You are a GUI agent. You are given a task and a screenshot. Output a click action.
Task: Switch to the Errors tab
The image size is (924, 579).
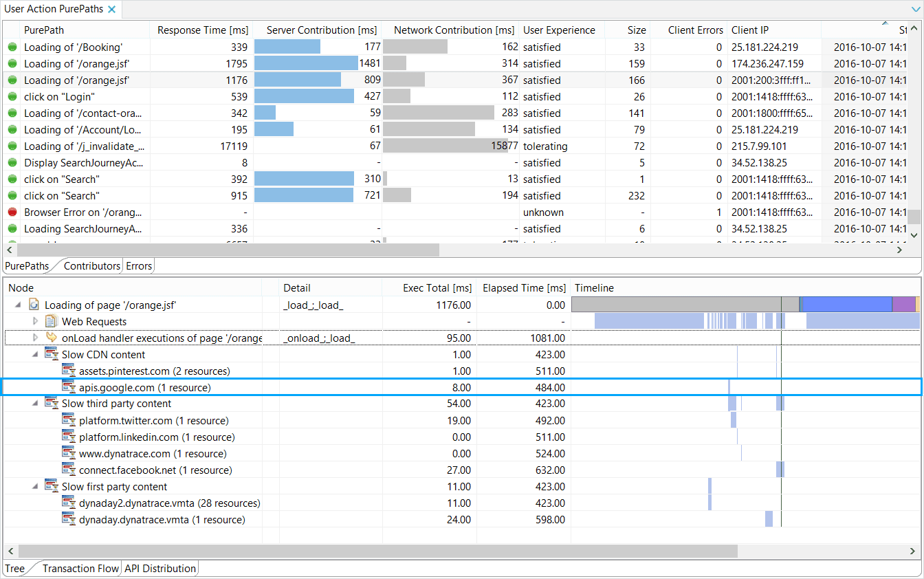pos(139,266)
